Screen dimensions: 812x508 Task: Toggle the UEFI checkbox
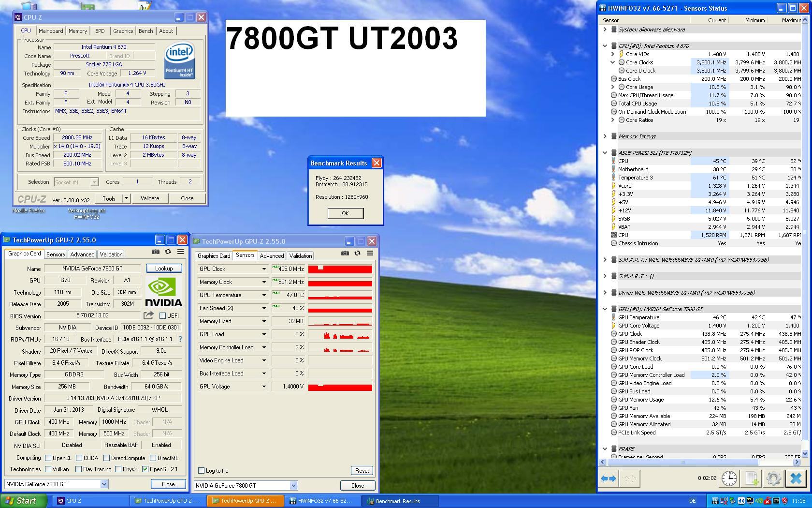(x=162, y=315)
